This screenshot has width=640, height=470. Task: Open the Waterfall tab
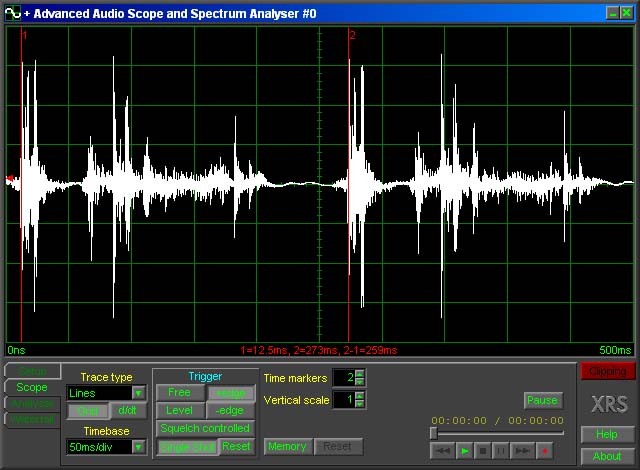pyautogui.click(x=32, y=420)
